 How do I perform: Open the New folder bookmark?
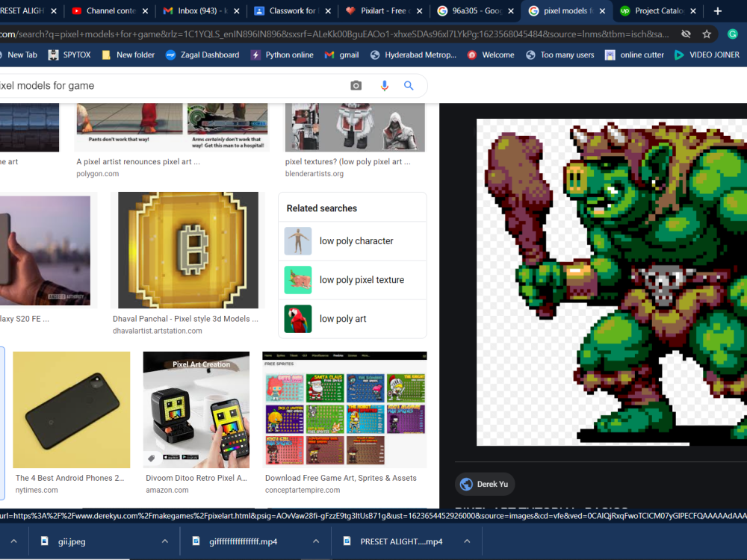point(128,55)
